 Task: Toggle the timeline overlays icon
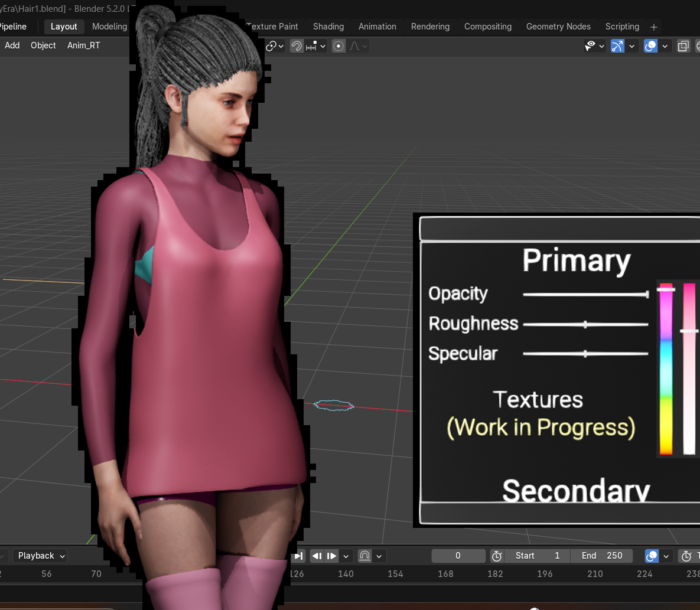pyautogui.click(x=652, y=556)
